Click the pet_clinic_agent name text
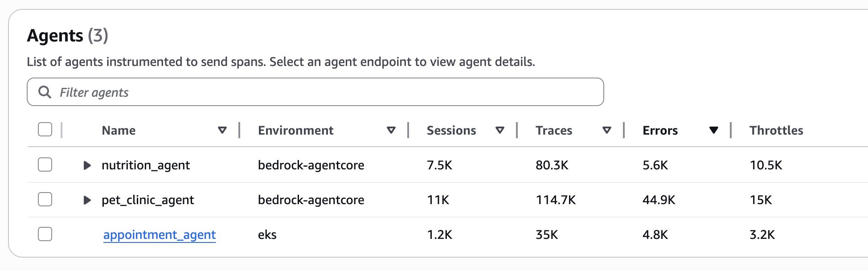The height and width of the screenshot is (271, 868). point(148,200)
